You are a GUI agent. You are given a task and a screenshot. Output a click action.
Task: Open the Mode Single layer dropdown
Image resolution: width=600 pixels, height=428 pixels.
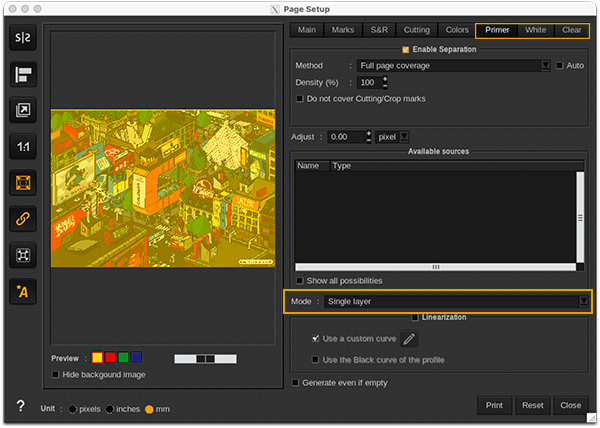tap(583, 301)
